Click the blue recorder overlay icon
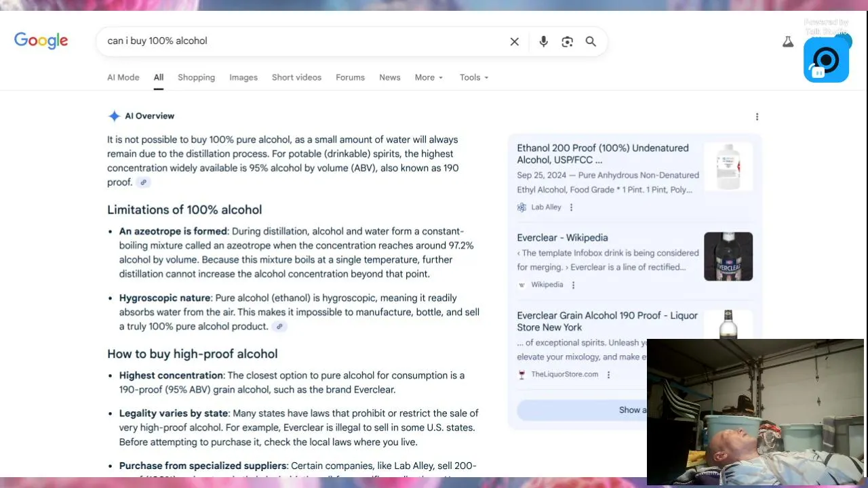 826,60
